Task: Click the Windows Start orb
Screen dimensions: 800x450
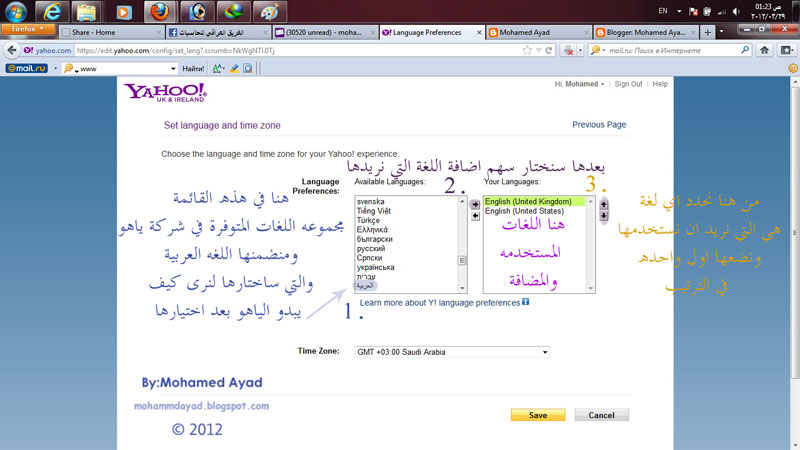Action: coord(15,12)
